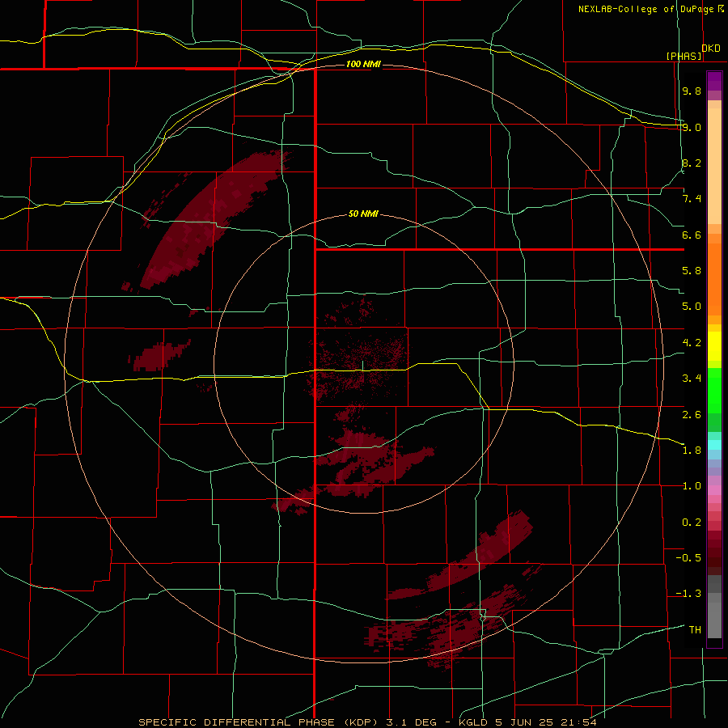The height and width of the screenshot is (728, 728).
Task: Click the 1.8 scale value
Action: pos(692,451)
